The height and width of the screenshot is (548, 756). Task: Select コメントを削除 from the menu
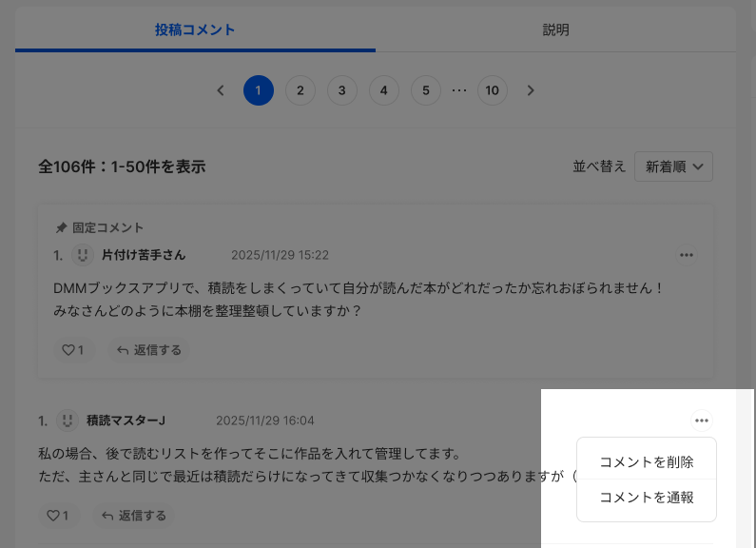tap(647, 462)
